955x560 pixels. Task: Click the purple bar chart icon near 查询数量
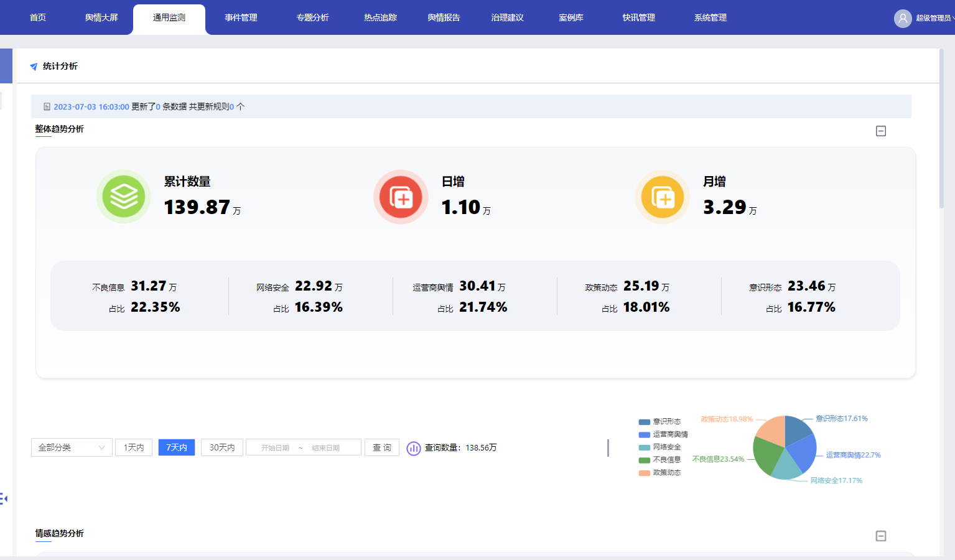414,448
